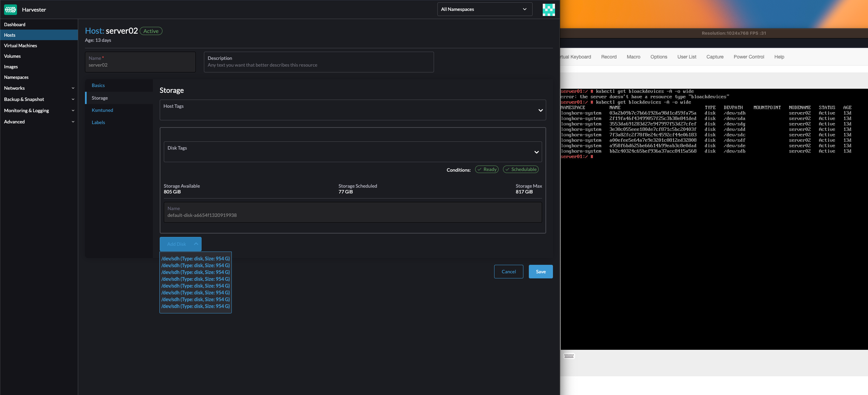Screen dimensions: 868x395
Task: Switch to the Basics tab
Action: (99, 85)
